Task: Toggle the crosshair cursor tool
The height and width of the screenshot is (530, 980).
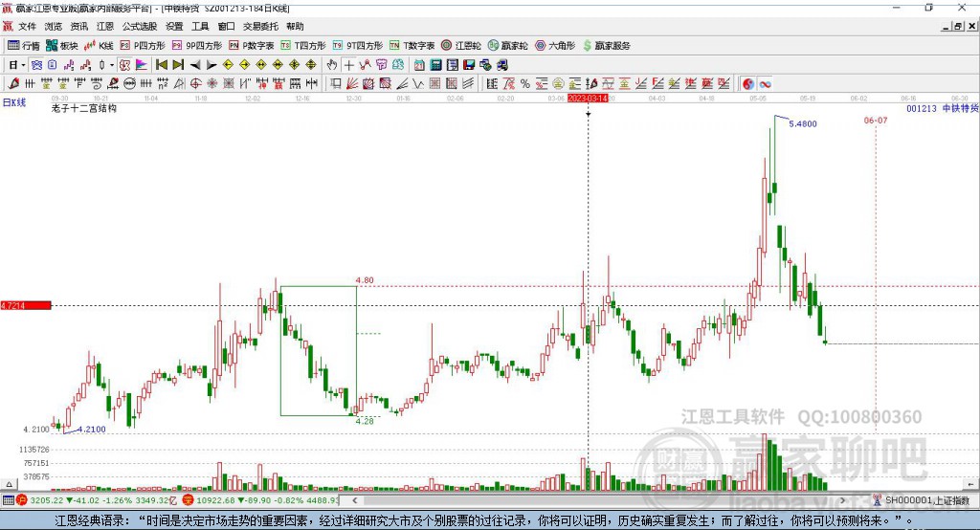Action: [x=348, y=65]
